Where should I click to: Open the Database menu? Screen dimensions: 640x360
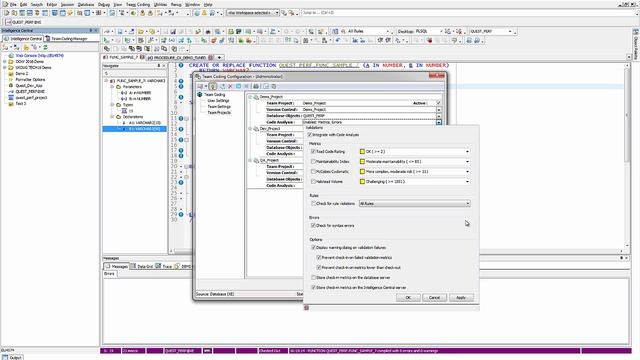tap(86, 4)
